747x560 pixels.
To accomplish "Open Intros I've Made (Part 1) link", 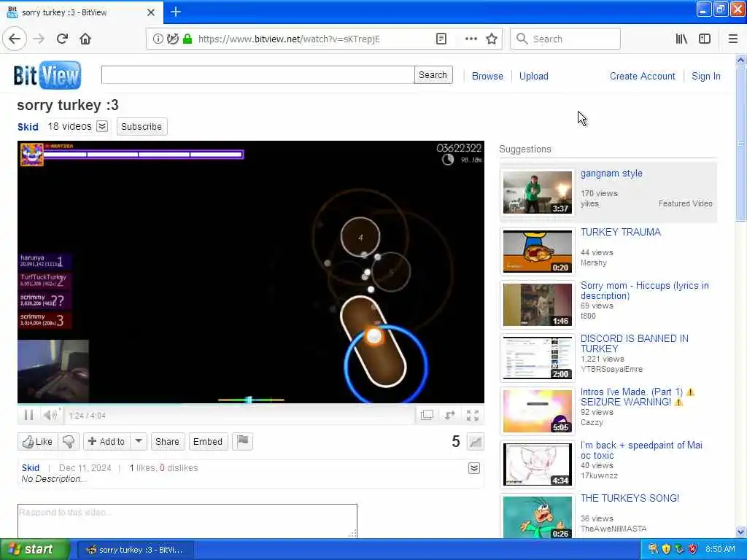I will 637,397.
